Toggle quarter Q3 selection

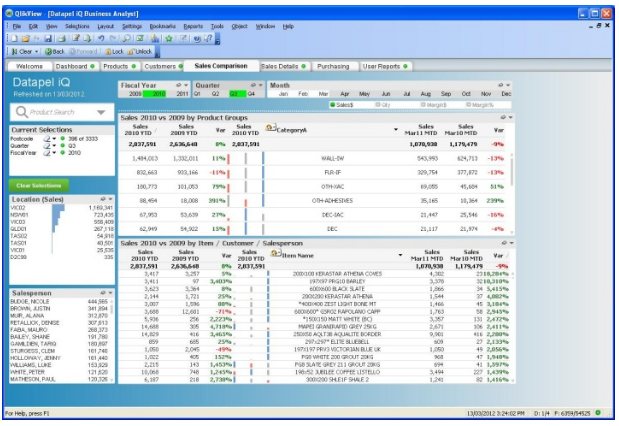237,94
